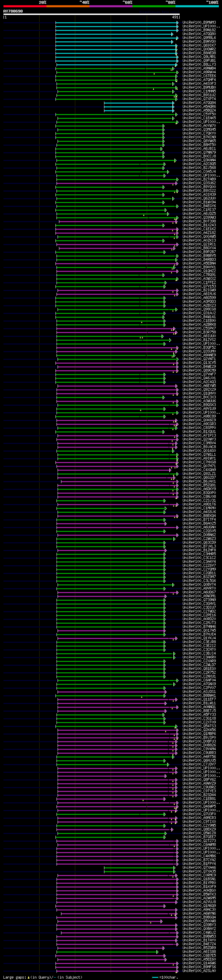Select the label UniRef100_B8EKQ4
Screen dimensions: 222x980
coord(199,516)
